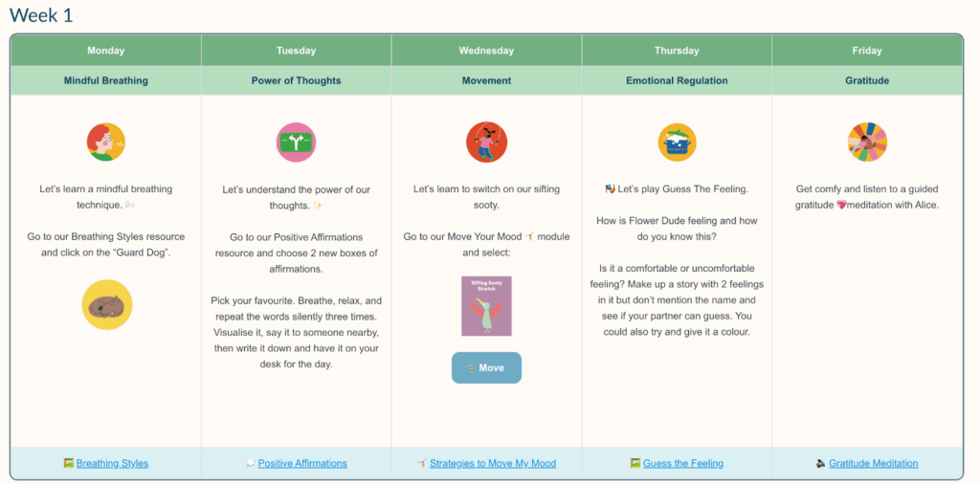The width and height of the screenshot is (980, 484).
Task: Click the picture icon beside Guess the Feeling
Action: 635,463
